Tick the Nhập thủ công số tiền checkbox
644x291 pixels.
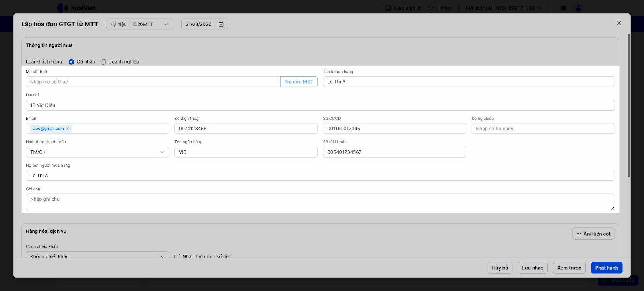[x=177, y=256]
